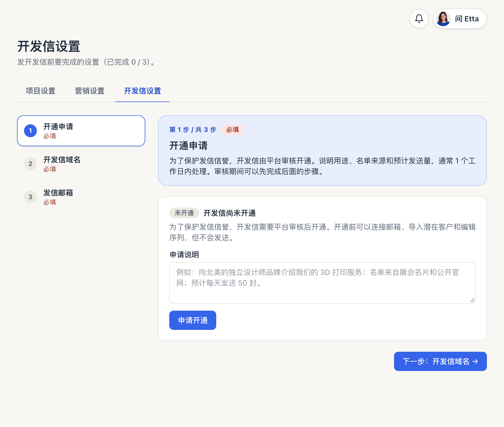
Task: Click the step number 3 circle
Action: point(30,197)
